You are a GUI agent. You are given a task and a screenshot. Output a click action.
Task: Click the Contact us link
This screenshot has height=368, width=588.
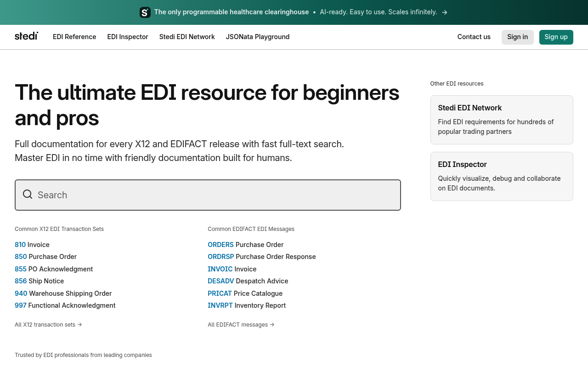click(x=474, y=37)
